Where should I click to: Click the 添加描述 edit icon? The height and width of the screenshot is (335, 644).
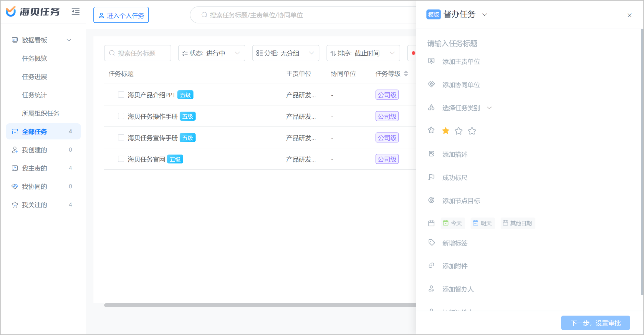(x=431, y=154)
